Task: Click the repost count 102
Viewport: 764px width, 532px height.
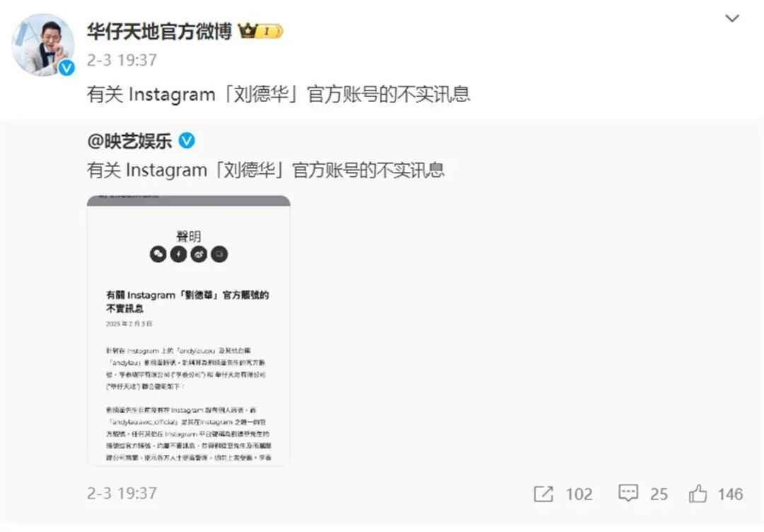Action: (x=579, y=494)
